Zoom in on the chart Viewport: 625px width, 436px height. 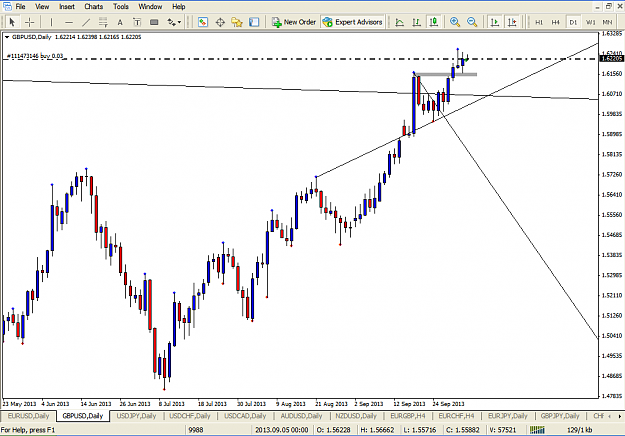tap(455, 22)
